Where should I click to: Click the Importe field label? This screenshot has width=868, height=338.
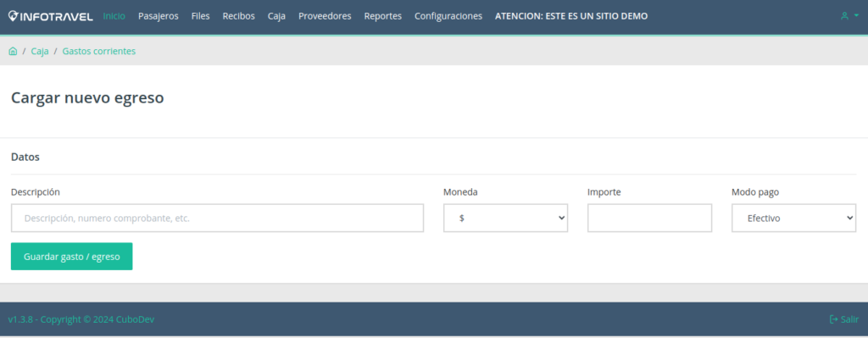tap(604, 192)
